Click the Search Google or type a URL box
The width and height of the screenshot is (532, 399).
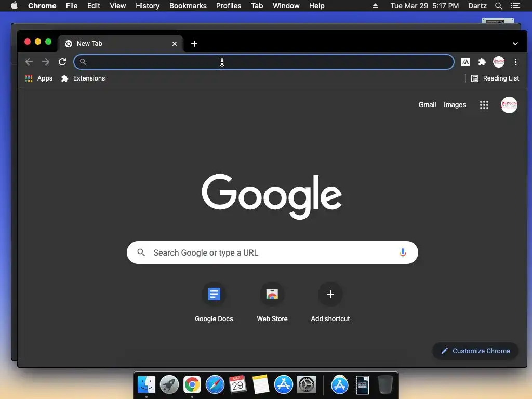(272, 253)
